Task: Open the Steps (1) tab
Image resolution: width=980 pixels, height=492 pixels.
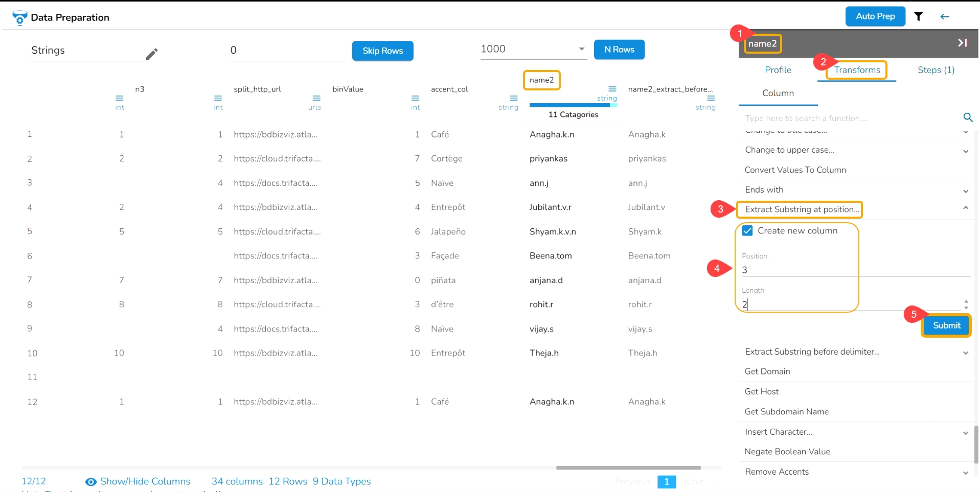Action: tap(936, 70)
